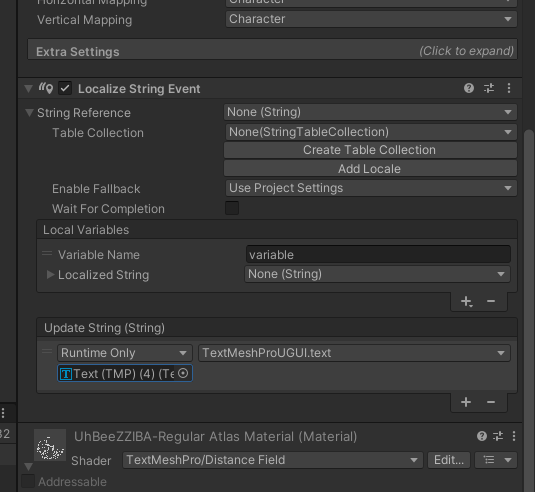Open material component options menu

(x=514, y=436)
